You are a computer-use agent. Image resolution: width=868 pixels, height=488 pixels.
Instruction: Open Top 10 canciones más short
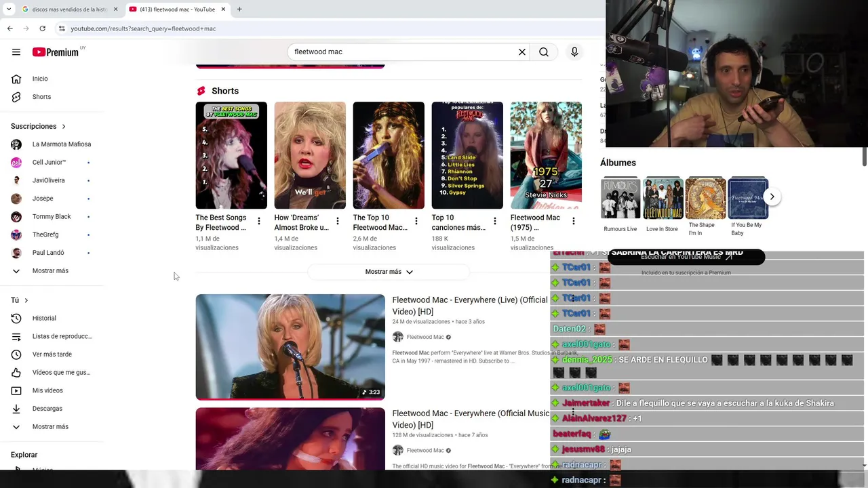(467, 155)
